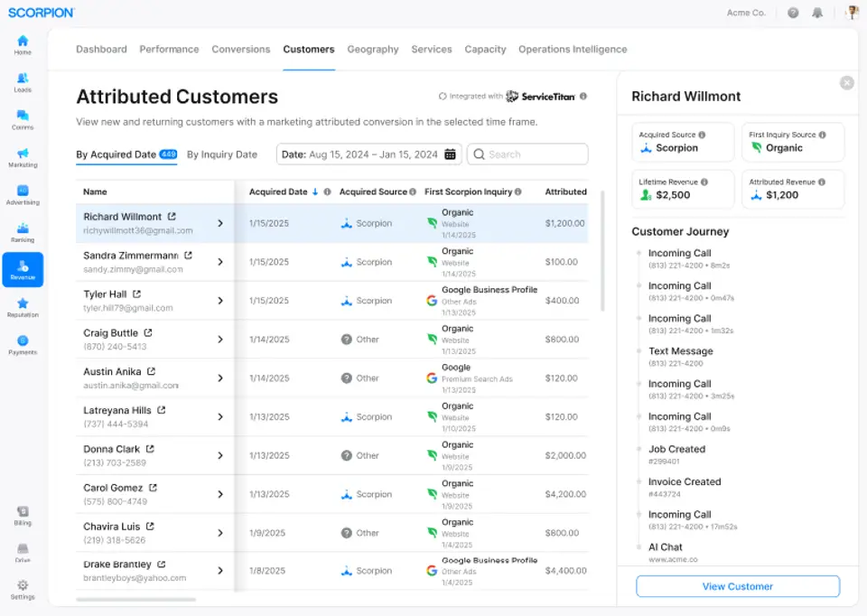Open the Geography tab
This screenshot has height=616, width=867.
373,49
